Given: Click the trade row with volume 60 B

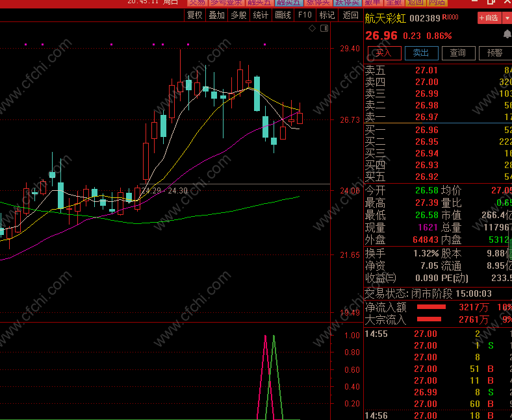Looking at the screenshot, I should (438, 404).
